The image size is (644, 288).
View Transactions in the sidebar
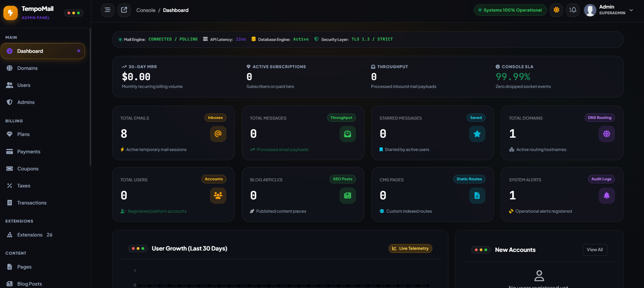(43, 203)
